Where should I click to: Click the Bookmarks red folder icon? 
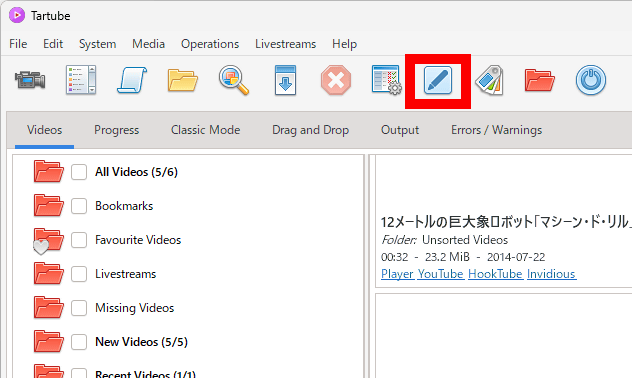pos(48,206)
